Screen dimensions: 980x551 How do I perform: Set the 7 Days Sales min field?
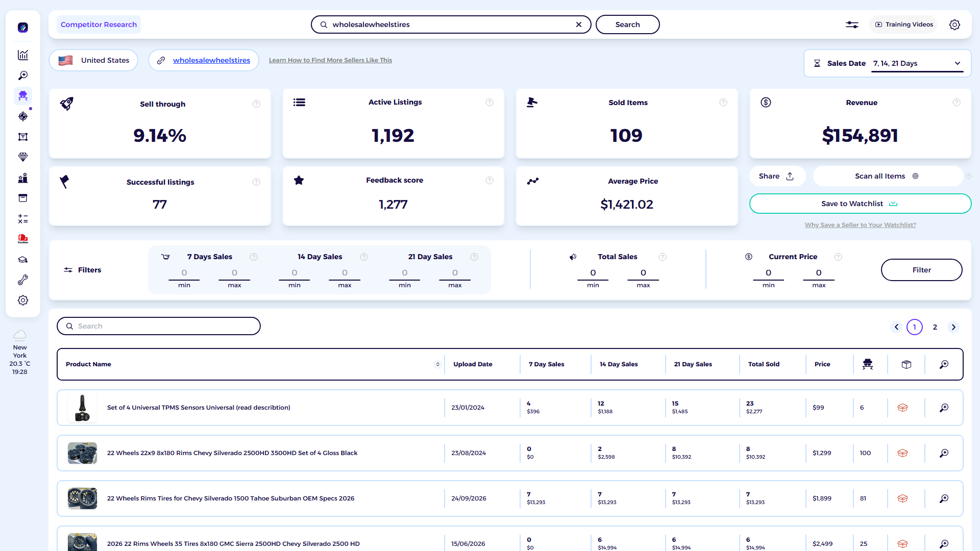pyautogui.click(x=184, y=273)
